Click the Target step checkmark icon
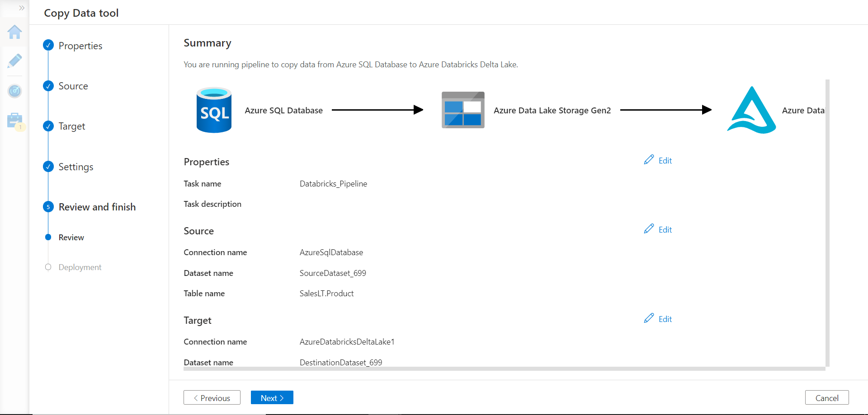868x415 pixels. pos(48,126)
